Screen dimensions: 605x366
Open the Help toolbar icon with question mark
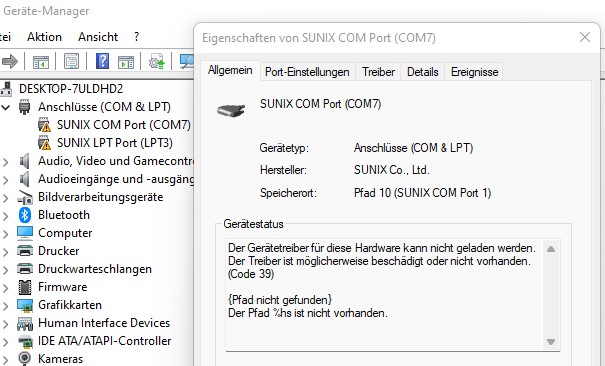point(102,61)
